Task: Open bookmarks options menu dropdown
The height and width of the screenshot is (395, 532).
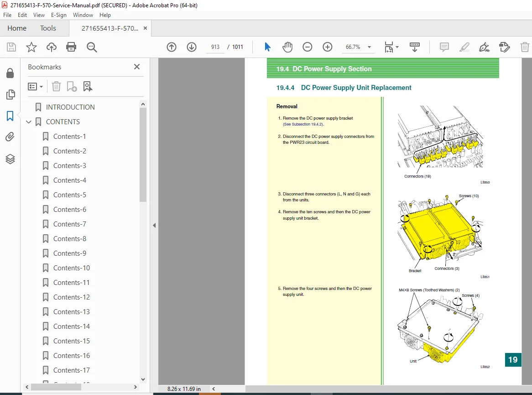Action: [35, 87]
